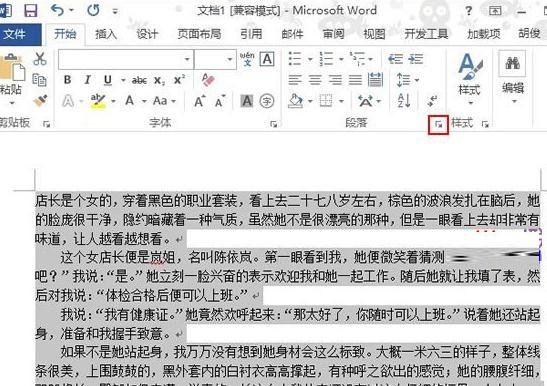
Task: Open the 字体 font dialog launcher
Action: tap(274, 124)
